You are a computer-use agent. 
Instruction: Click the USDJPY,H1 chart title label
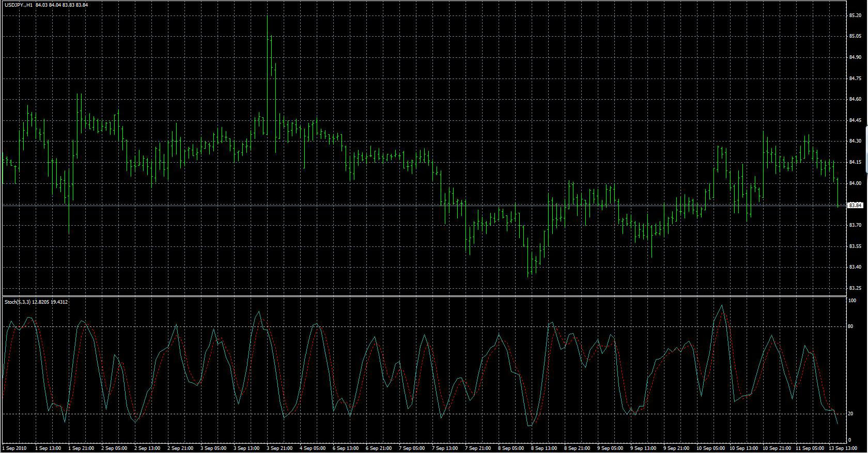(19, 5)
